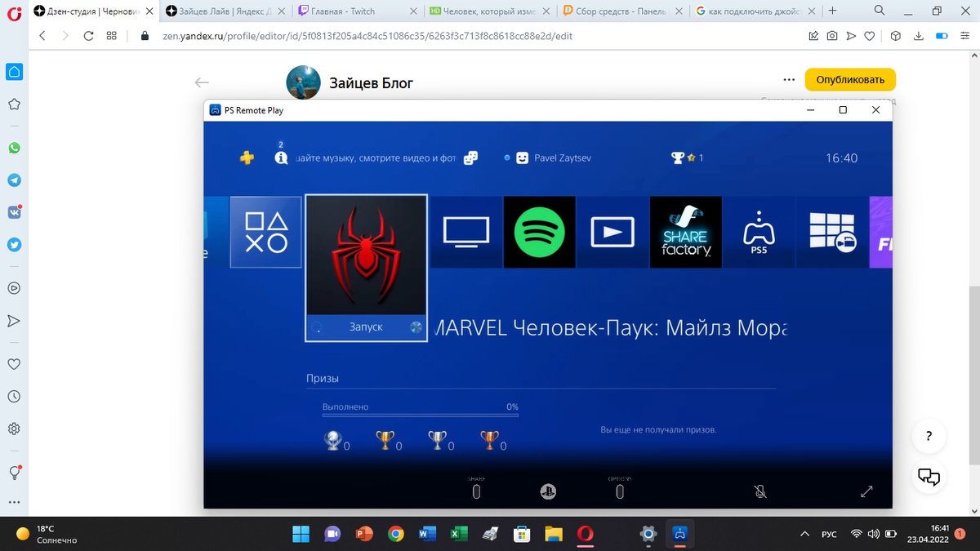
Task: Open the browser downloads icon
Action: tap(919, 36)
